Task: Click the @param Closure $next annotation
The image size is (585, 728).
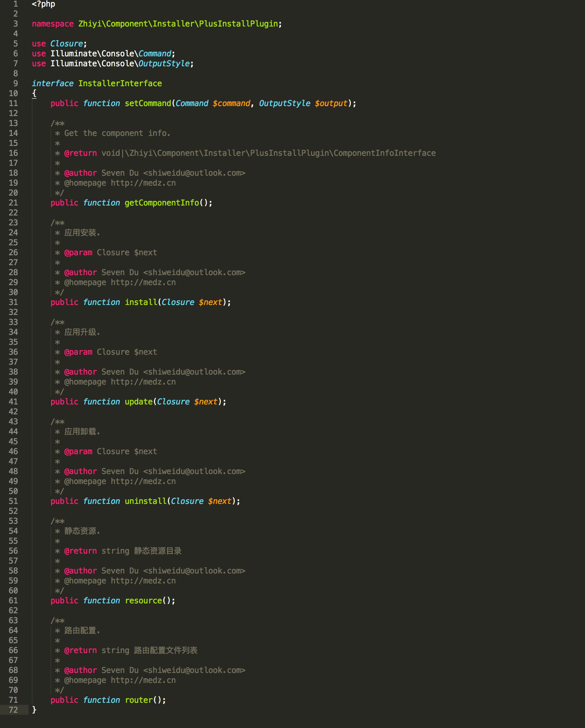Action: 110,252
